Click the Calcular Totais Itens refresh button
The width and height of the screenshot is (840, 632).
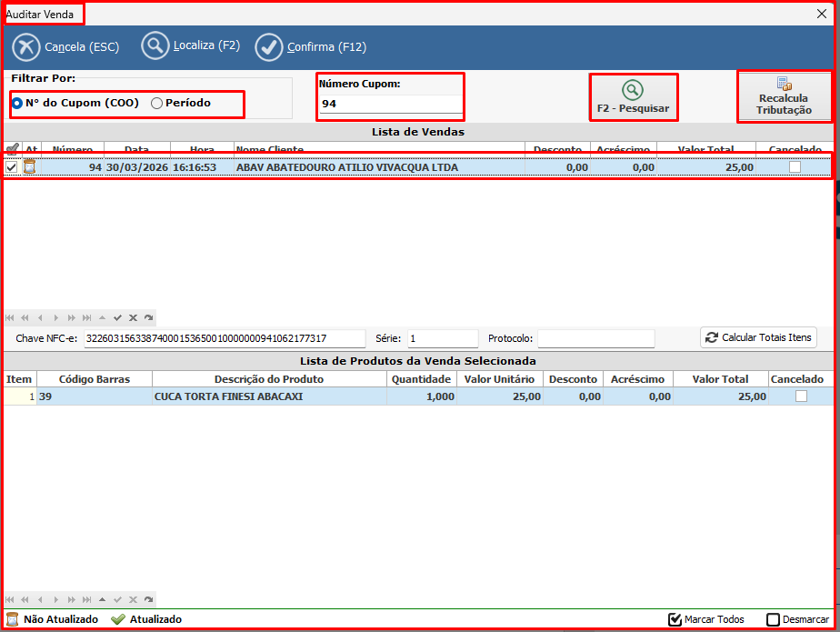pyautogui.click(x=758, y=337)
